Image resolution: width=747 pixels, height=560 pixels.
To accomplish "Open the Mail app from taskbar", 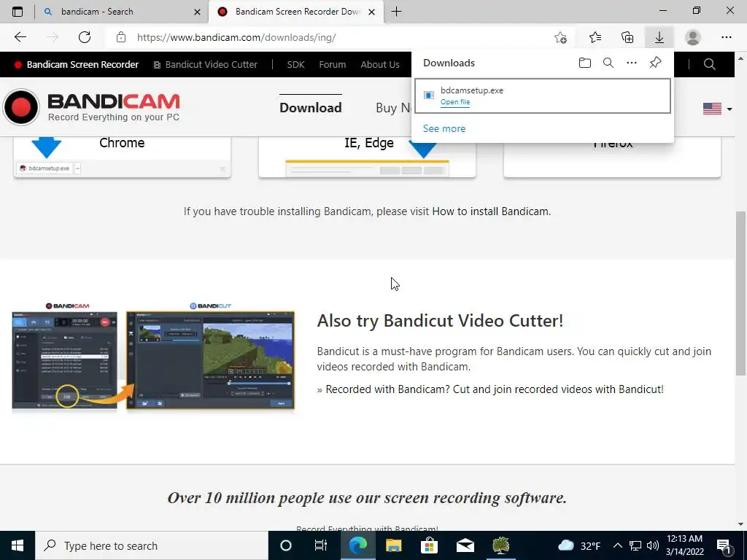I will (x=465, y=545).
